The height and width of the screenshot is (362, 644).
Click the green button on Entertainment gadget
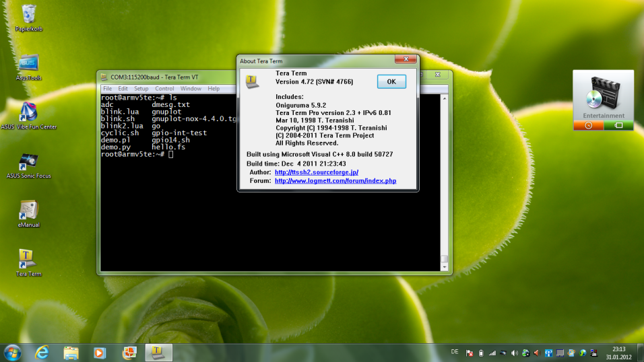(618, 125)
